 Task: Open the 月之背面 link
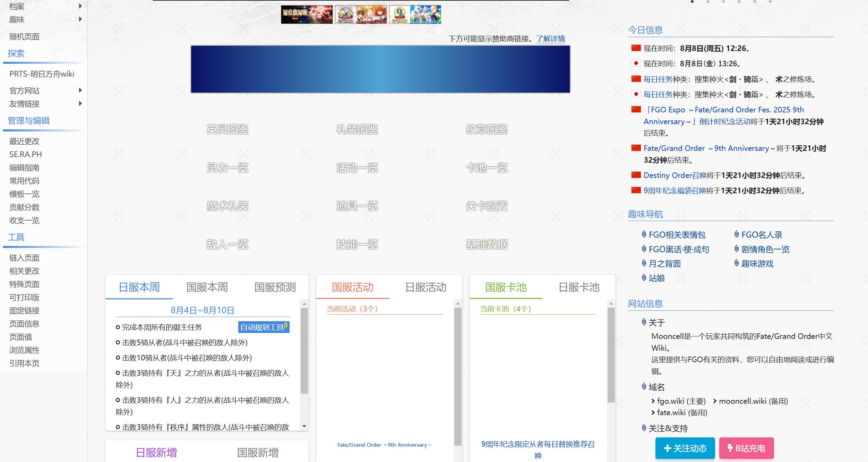click(x=665, y=264)
